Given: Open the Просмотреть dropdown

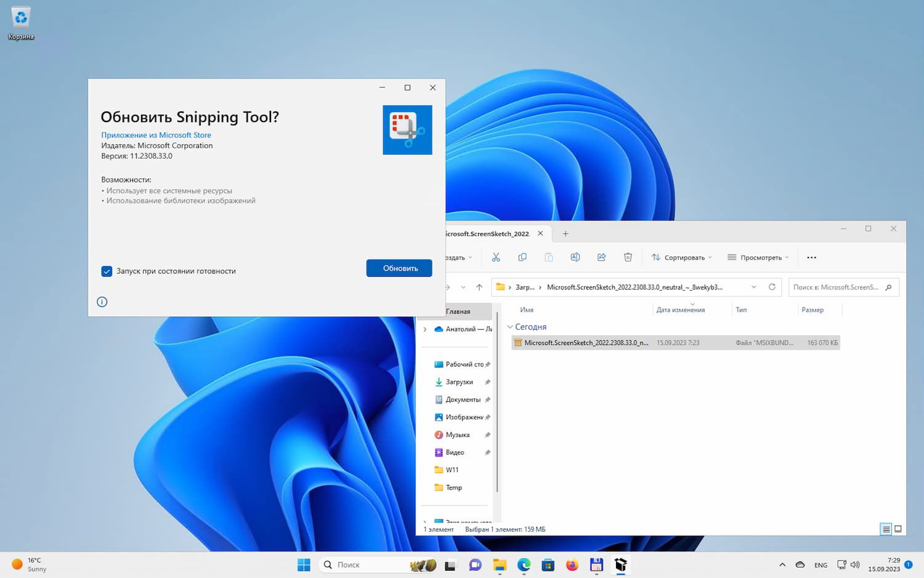Looking at the screenshot, I should (x=758, y=258).
